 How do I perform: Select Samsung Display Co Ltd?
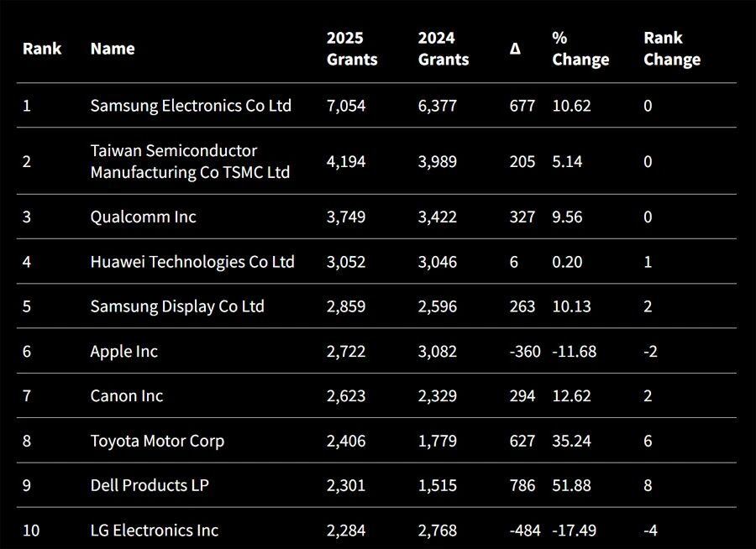[177, 306]
